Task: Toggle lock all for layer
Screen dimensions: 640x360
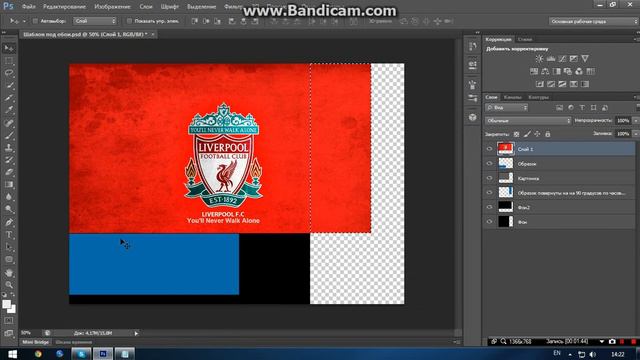Action: point(548,134)
